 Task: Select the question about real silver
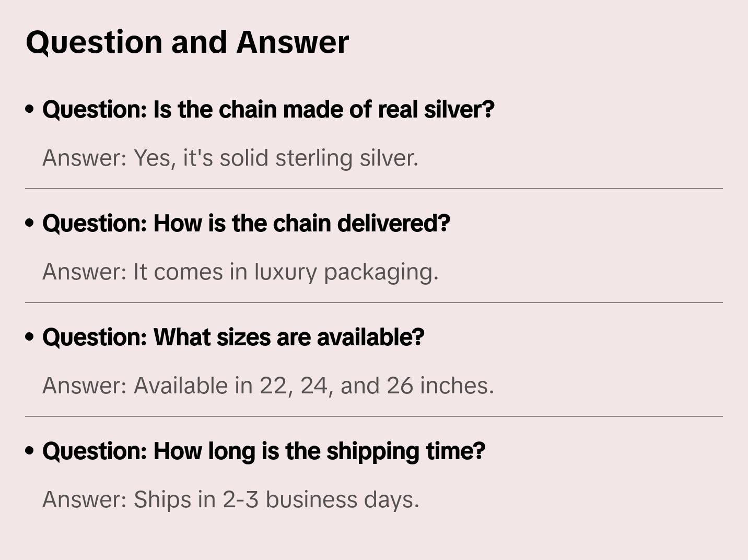pos(268,110)
